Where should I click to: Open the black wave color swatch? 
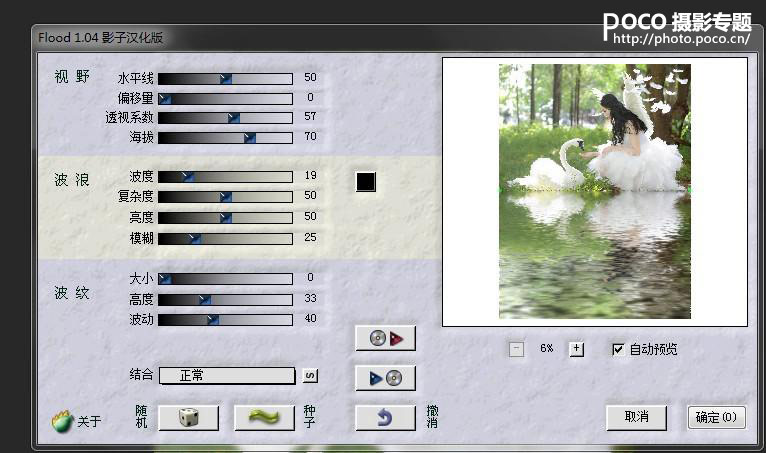(366, 182)
